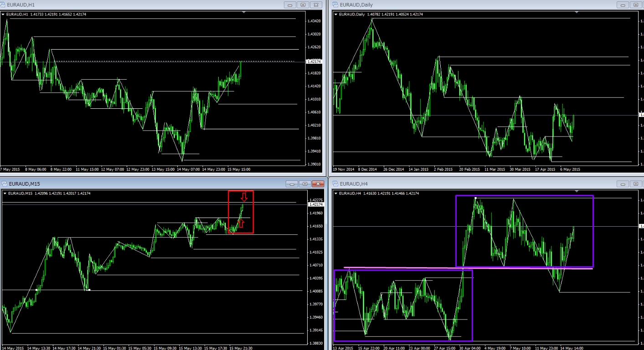
Task: Expand the triangle beside EURAUD,Daily label
Action: [x=336, y=15]
